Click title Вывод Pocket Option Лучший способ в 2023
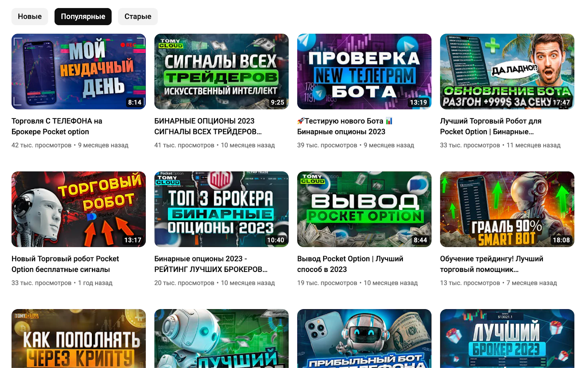This screenshot has width=588, height=368. (350, 264)
